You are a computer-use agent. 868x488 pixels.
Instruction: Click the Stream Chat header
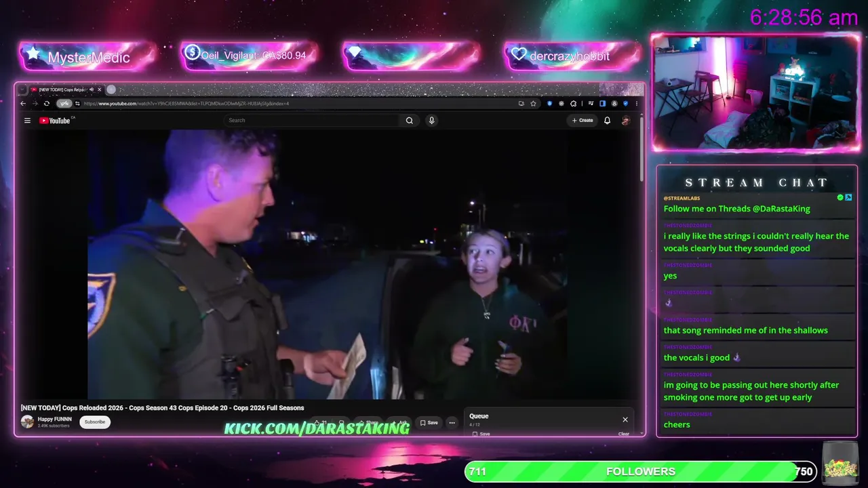coord(757,182)
